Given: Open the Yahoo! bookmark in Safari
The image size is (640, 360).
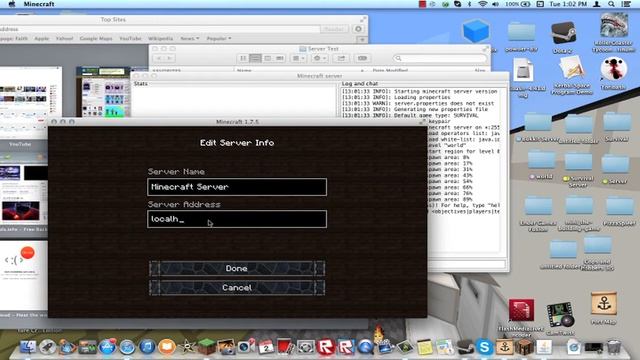Looking at the screenshot, I should tap(64, 38).
